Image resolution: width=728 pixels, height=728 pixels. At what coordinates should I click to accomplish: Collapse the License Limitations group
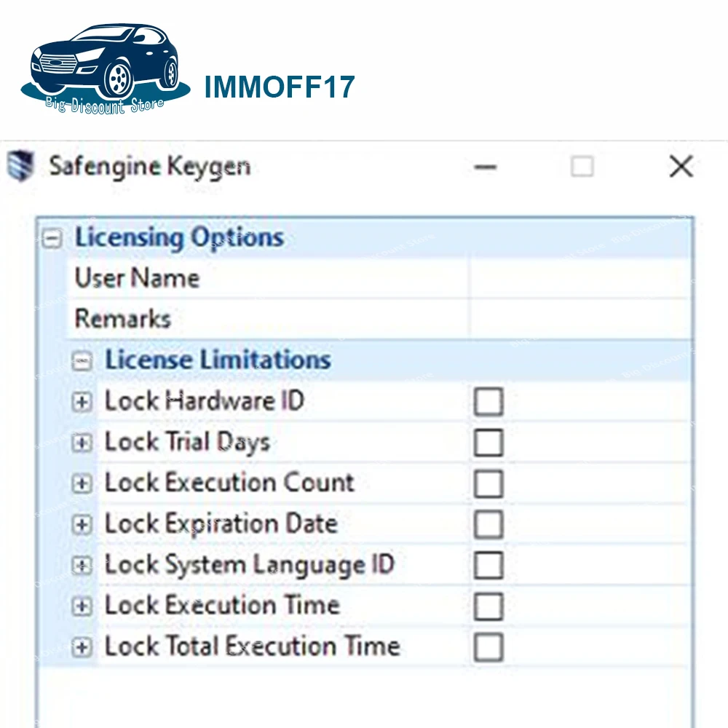[84, 360]
